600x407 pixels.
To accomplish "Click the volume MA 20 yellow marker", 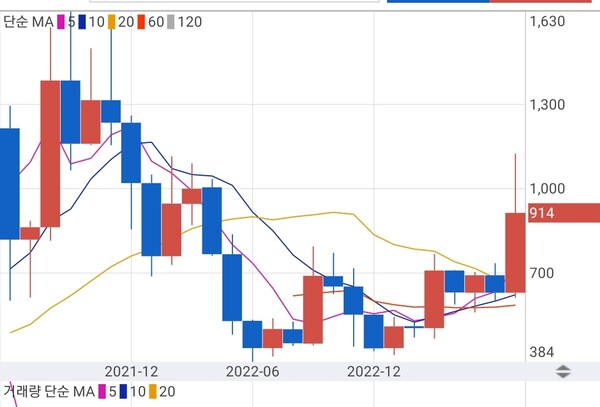I will point(150,391).
